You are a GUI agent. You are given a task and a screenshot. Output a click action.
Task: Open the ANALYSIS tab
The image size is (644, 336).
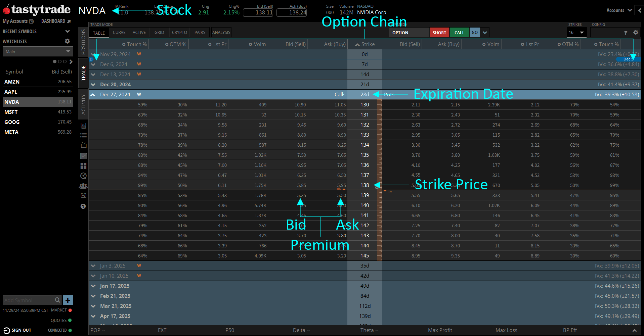click(x=221, y=33)
